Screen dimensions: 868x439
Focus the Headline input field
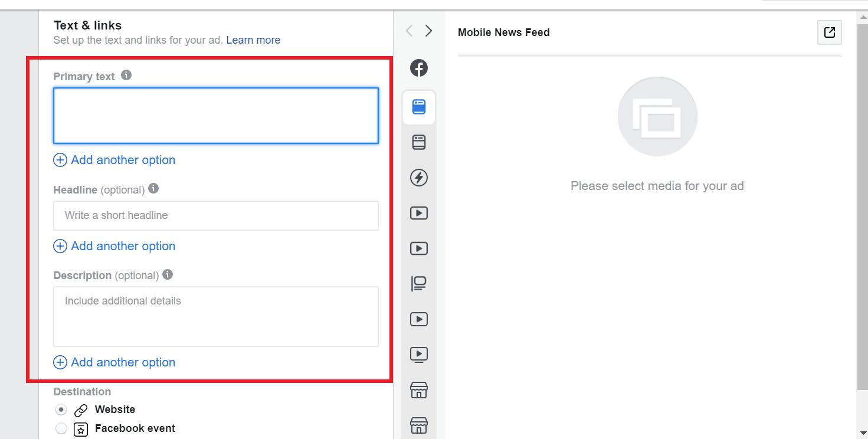215,215
